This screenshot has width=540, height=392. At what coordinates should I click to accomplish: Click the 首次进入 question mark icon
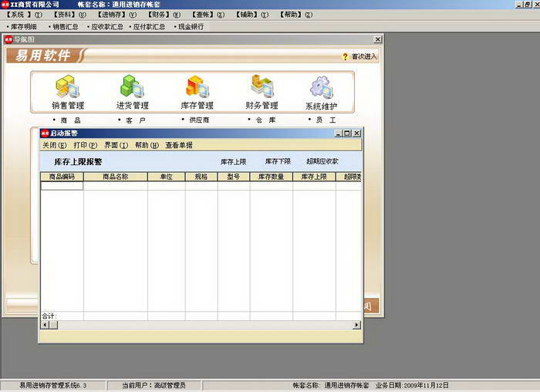(345, 56)
